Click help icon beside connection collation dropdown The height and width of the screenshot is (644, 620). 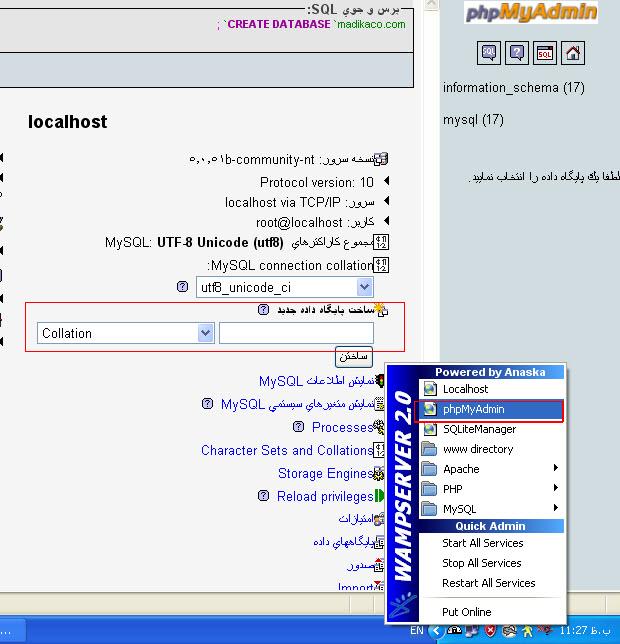pos(182,286)
